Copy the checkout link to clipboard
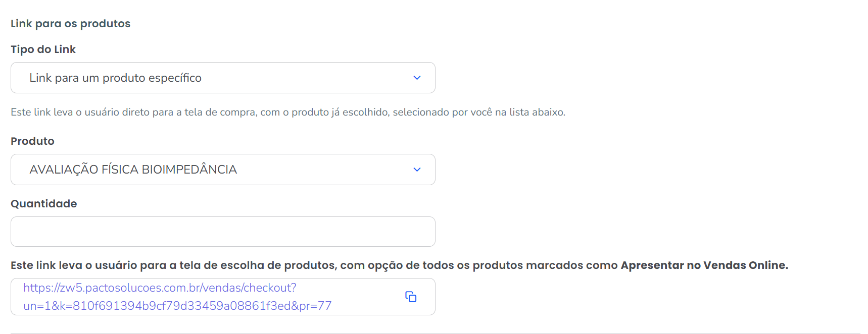The height and width of the screenshot is (334, 868). [411, 297]
